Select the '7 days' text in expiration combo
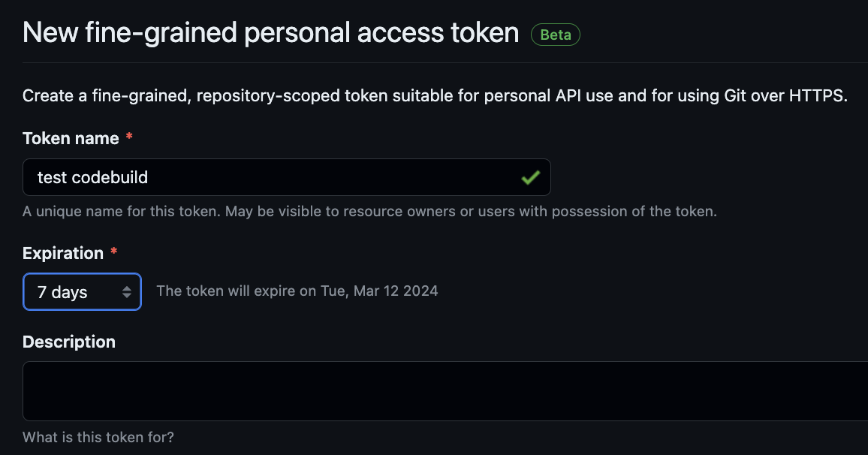 coord(62,292)
